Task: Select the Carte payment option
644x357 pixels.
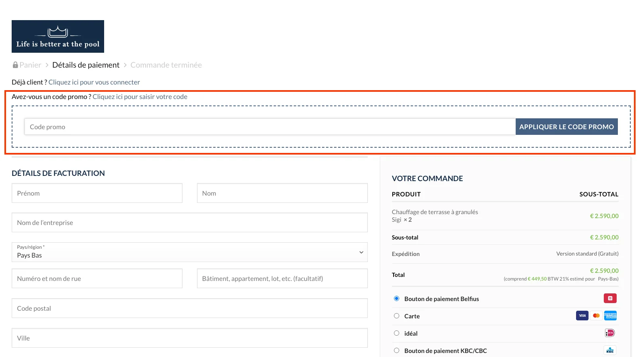Action: [396, 316]
